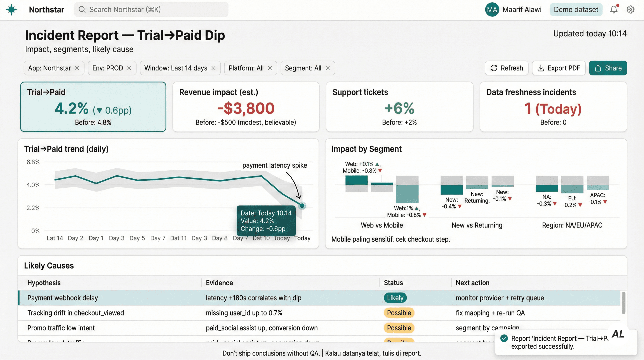
Task: Remove the Platform: All filter chip
Action: click(270, 68)
